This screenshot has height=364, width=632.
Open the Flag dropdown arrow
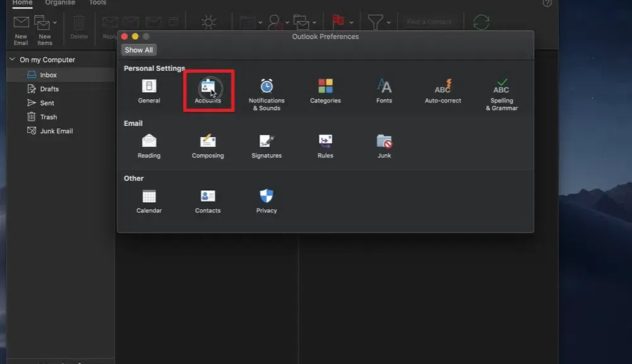[351, 23]
